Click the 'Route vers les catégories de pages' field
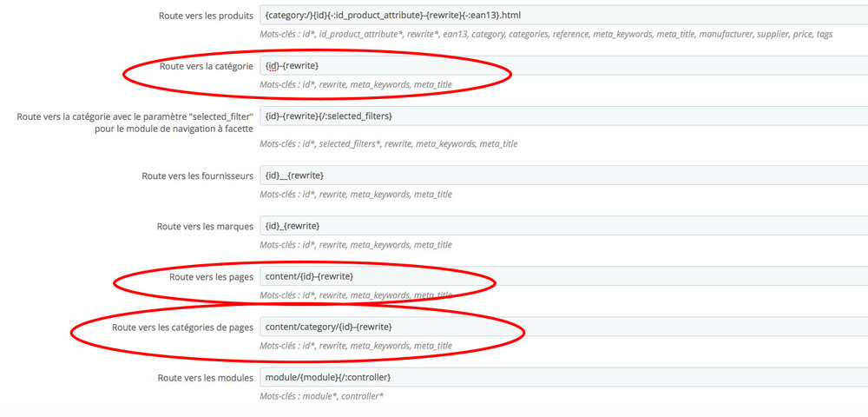The image size is (868, 417). coord(563,327)
